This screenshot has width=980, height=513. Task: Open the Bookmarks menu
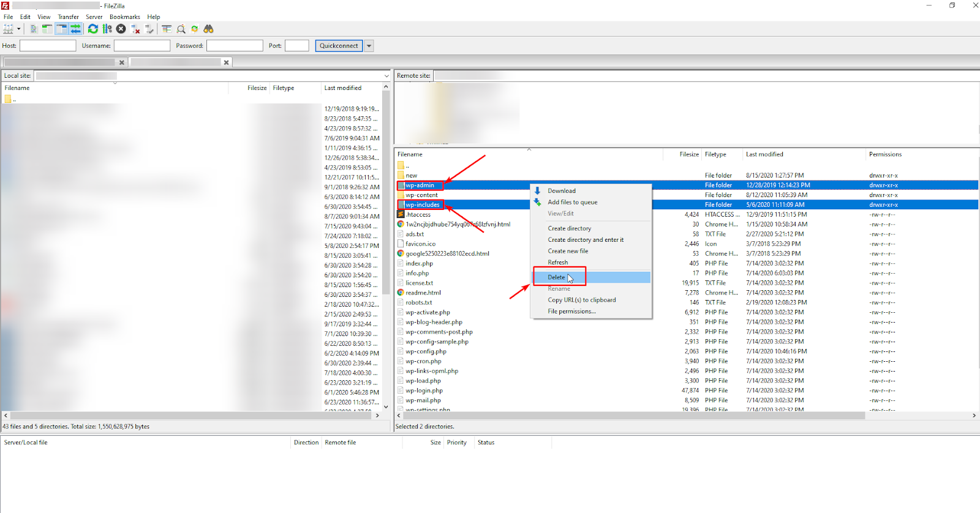coord(125,17)
